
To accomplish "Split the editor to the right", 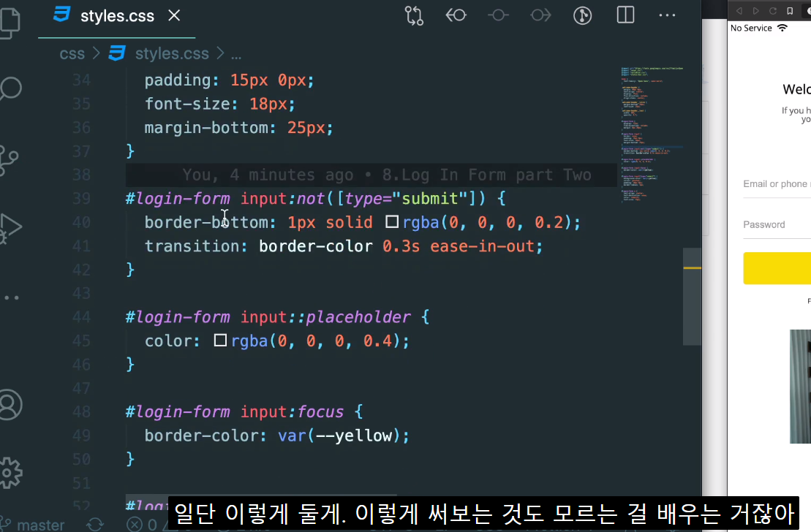I will (625, 15).
